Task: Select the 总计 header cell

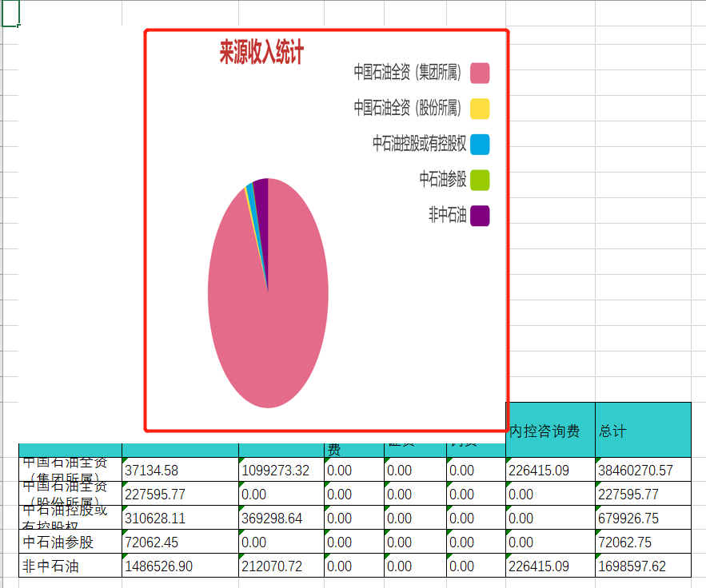Action: click(x=643, y=430)
